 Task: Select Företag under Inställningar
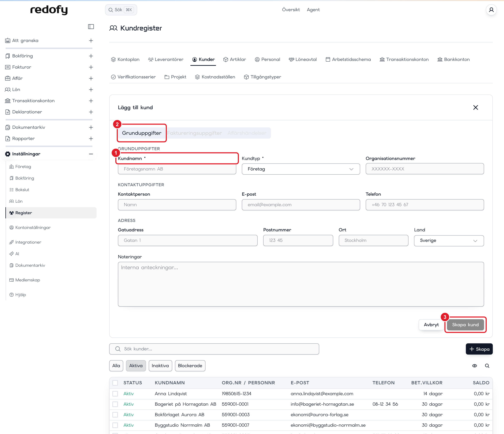(x=23, y=167)
